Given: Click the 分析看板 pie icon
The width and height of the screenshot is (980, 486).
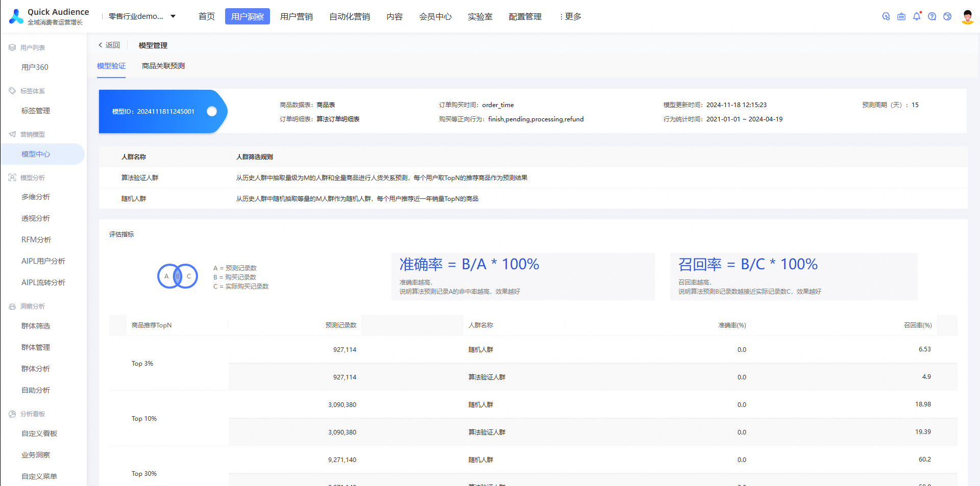Looking at the screenshot, I should (12, 414).
